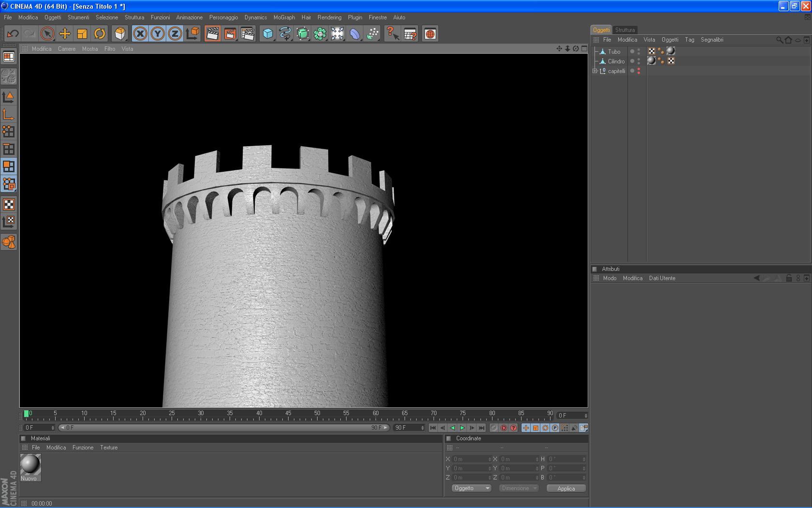Toggle Y axis lock
812x508 pixels.
coord(158,34)
